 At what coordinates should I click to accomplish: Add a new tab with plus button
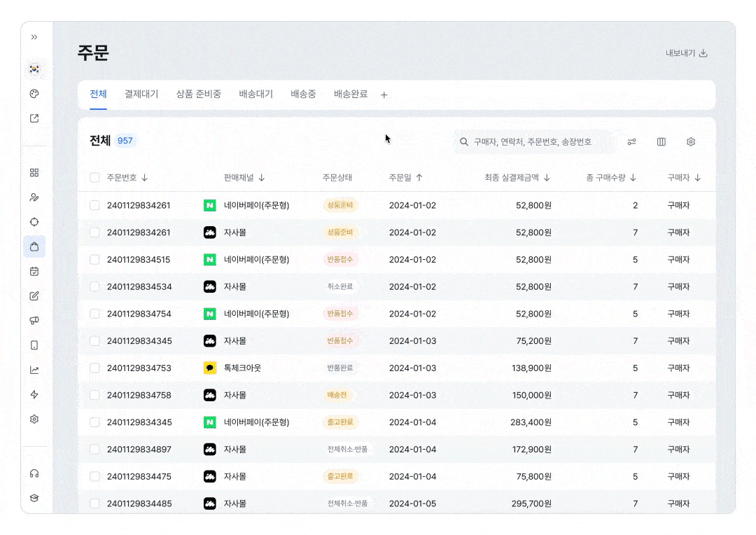tap(384, 95)
